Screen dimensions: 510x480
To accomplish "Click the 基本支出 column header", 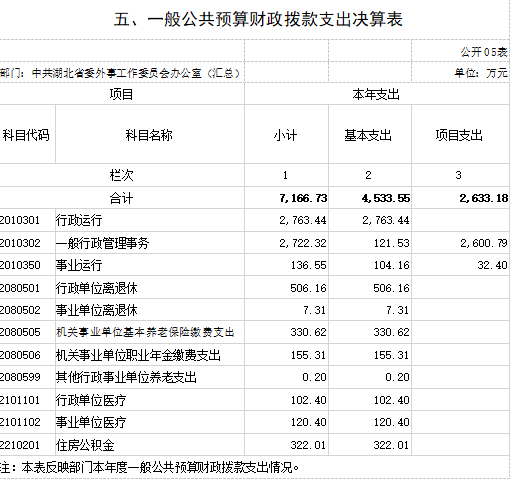I will [370, 135].
